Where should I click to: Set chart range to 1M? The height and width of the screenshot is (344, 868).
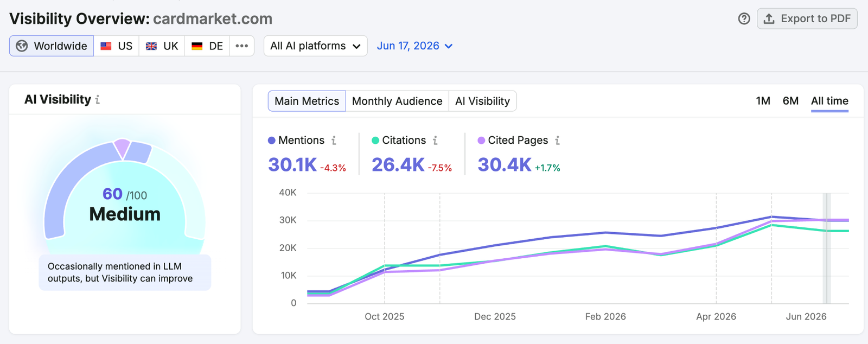pyautogui.click(x=763, y=101)
